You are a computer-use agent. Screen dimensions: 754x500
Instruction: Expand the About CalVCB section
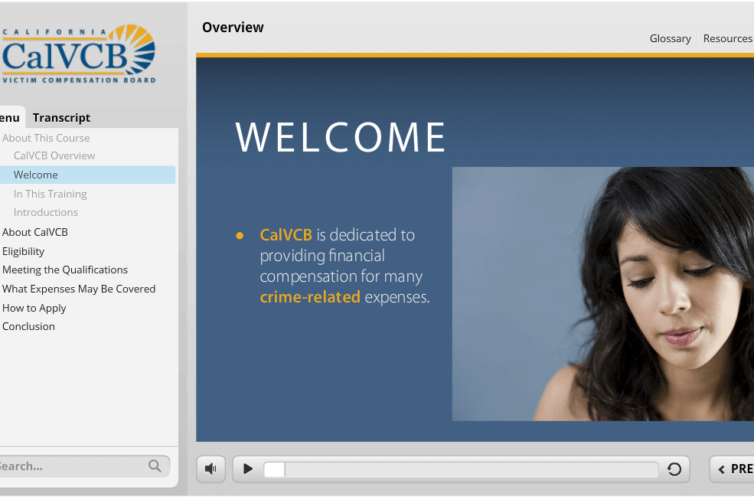point(35,232)
